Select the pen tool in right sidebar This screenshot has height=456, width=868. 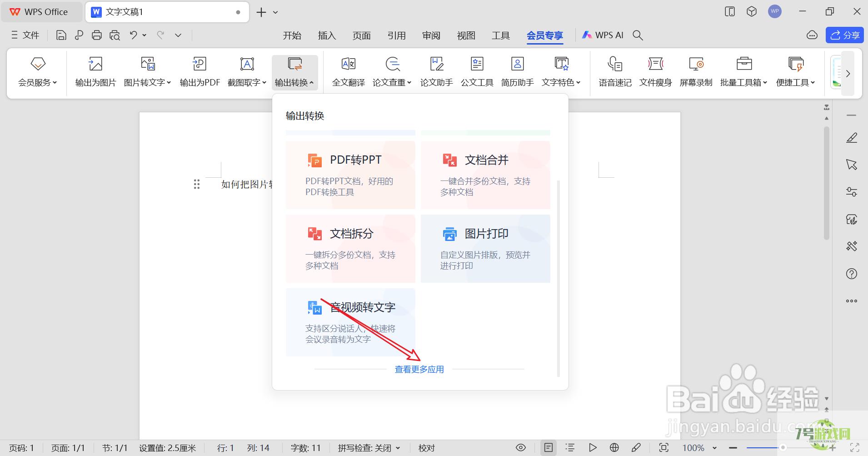[852, 138]
